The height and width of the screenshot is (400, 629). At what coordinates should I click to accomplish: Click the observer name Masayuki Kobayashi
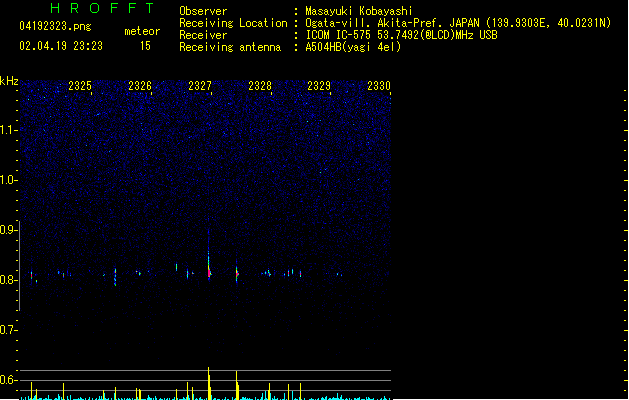coord(359,11)
